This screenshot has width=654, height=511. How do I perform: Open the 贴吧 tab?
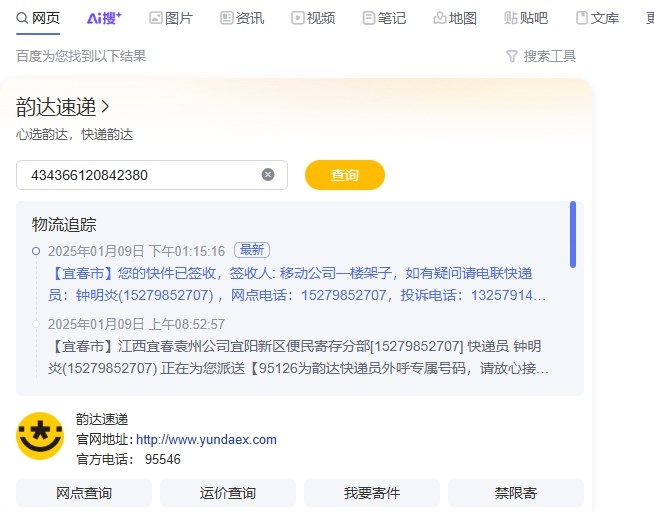pos(526,18)
